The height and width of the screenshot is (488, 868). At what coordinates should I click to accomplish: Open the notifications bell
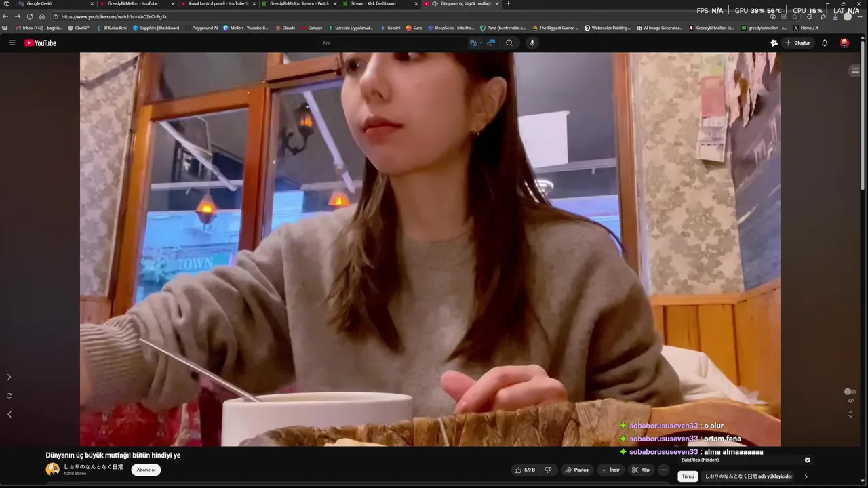pos(825,43)
